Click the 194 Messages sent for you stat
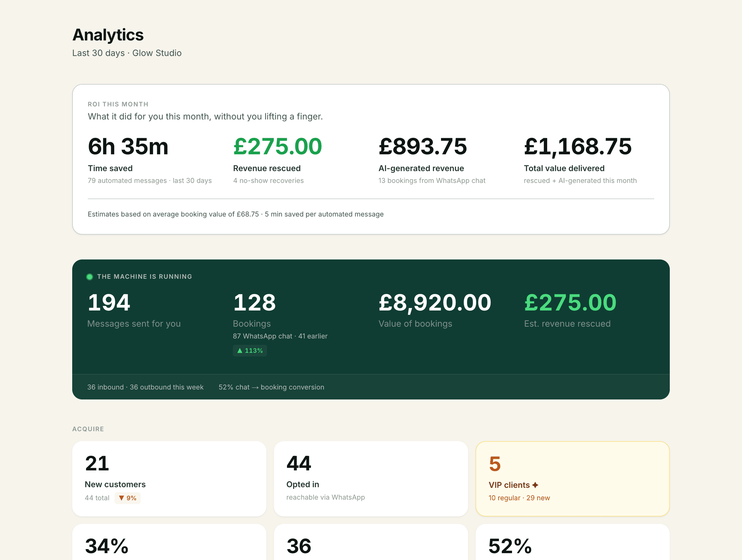This screenshot has width=742, height=560. click(x=109, y=302)
